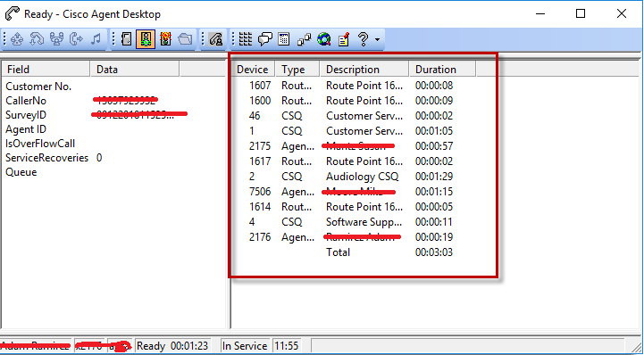
Task: Open the Make Call dial pad icon
Action: pos(246,39)
